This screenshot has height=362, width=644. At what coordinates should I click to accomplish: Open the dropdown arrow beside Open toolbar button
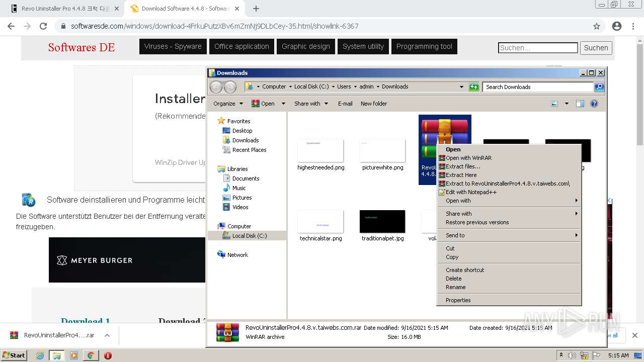point(283,104)
